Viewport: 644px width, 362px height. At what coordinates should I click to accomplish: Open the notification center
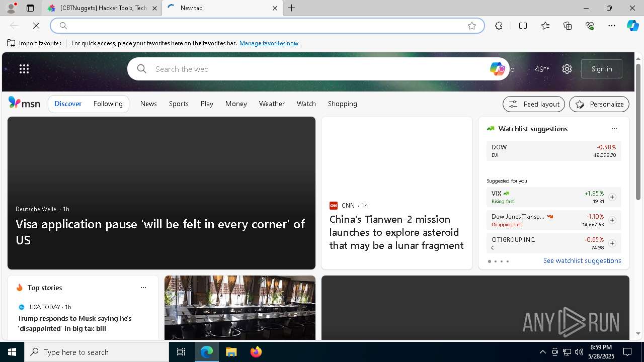point(627,352)
